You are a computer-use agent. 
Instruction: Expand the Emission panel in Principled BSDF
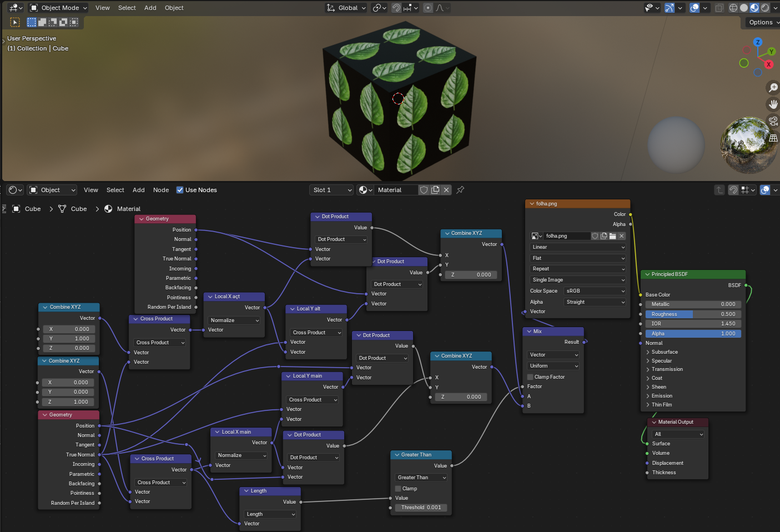pos(648,396)
